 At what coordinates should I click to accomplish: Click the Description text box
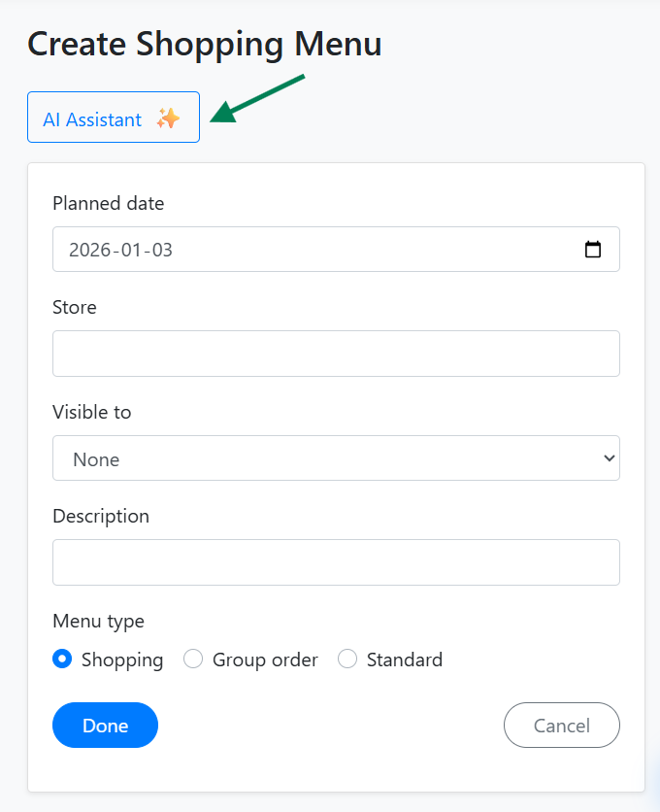tap(336, 561)
